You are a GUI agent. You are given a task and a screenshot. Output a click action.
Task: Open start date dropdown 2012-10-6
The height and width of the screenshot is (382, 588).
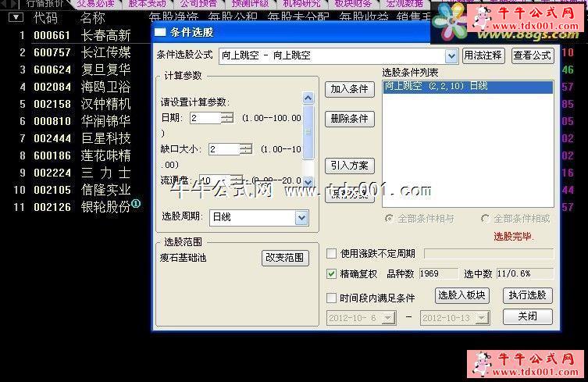(388, 318)
